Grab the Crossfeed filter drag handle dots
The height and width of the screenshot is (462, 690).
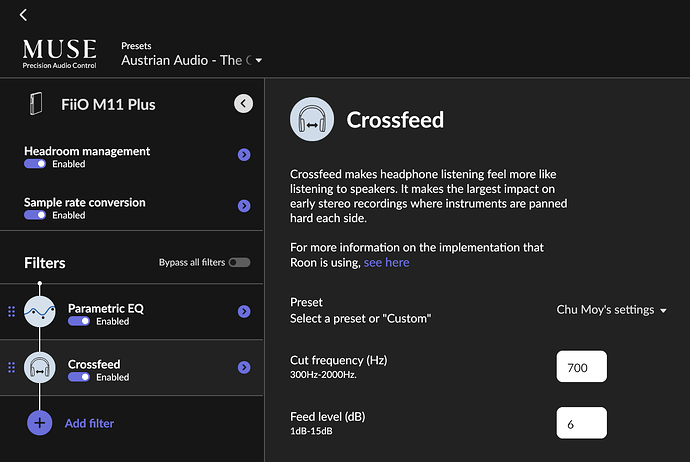tap(11, 367)
